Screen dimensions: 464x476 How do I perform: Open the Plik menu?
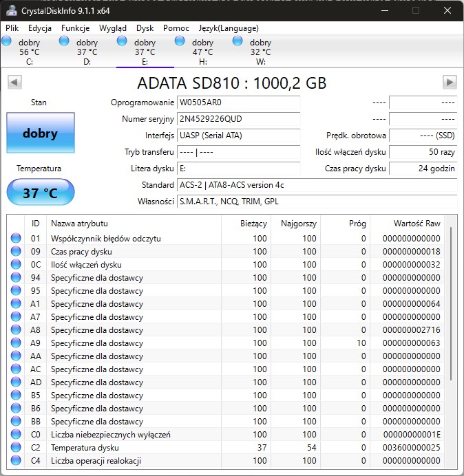pyautogui.click(x=12, y=28)
